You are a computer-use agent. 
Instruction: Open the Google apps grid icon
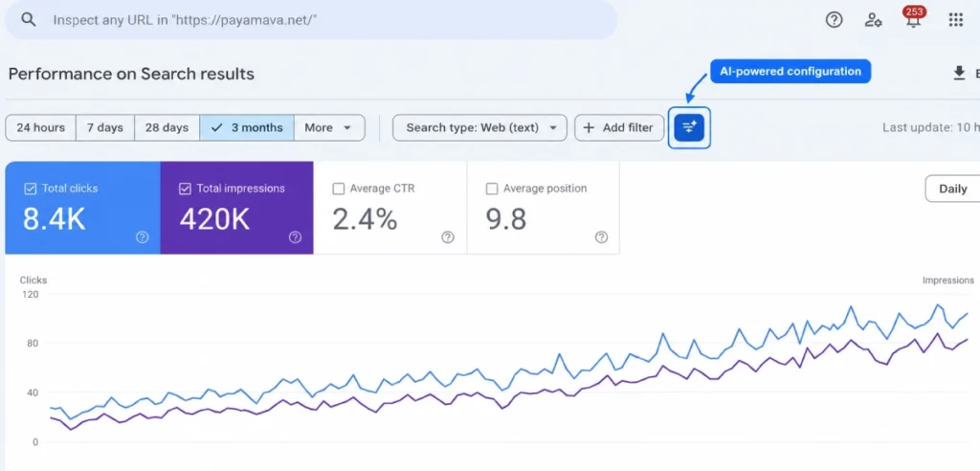pyautogui.click(x=956, y=20)
